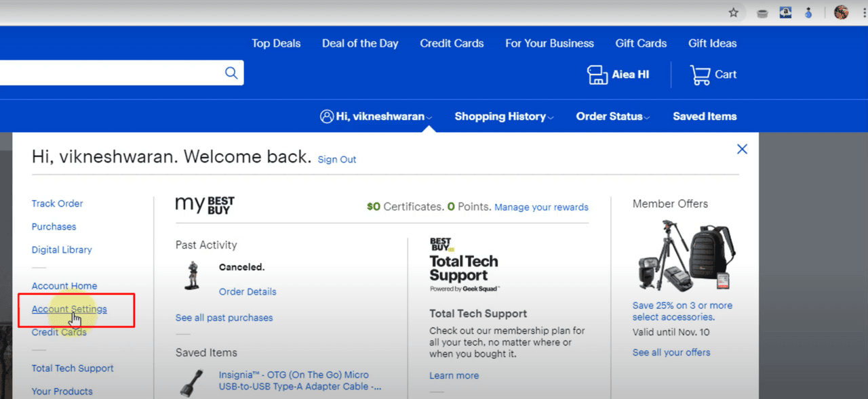
Task: Click the Aiea HI store label
Action: click(x=630, y=75)
